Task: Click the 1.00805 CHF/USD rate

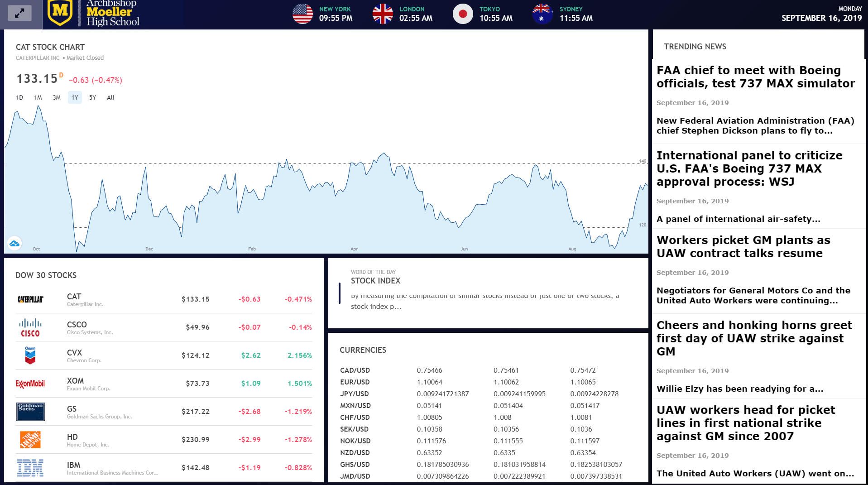Action: pos(430,418)
